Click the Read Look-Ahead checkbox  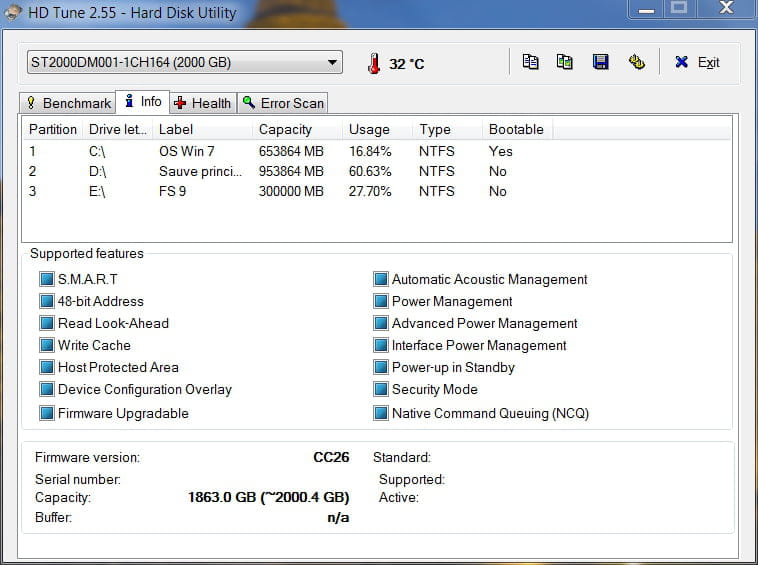pos(47,323)
